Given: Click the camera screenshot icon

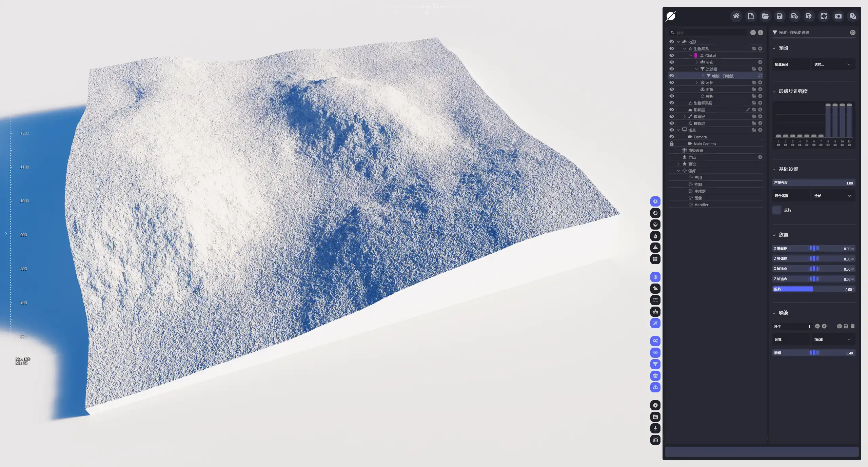Looking at the screenshot, I should (838, 16).
